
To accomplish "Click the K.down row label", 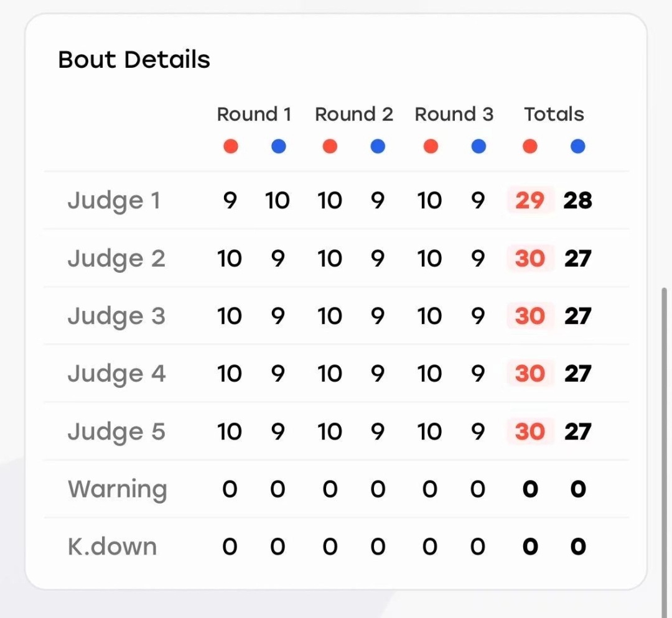I will click(112, 547).
